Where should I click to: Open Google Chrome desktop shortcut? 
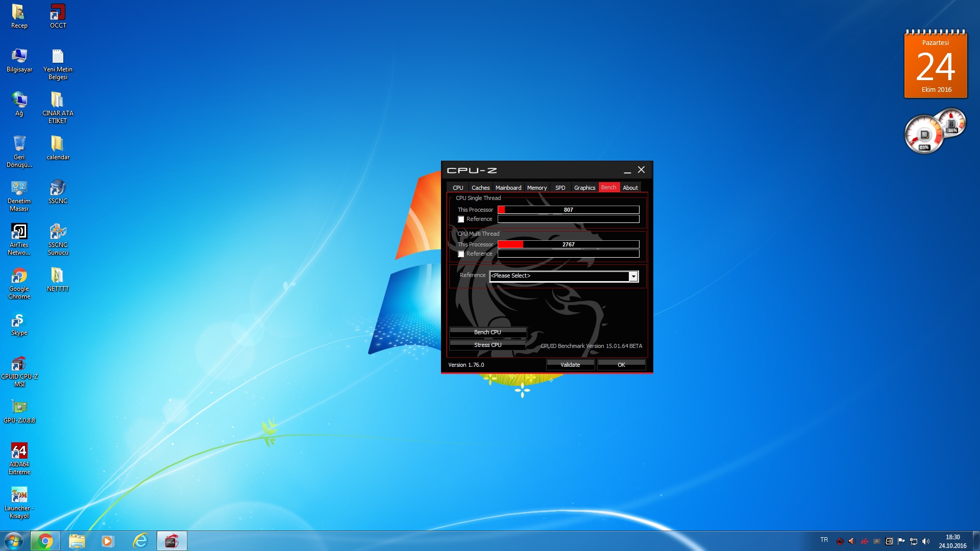pos(19,284)
